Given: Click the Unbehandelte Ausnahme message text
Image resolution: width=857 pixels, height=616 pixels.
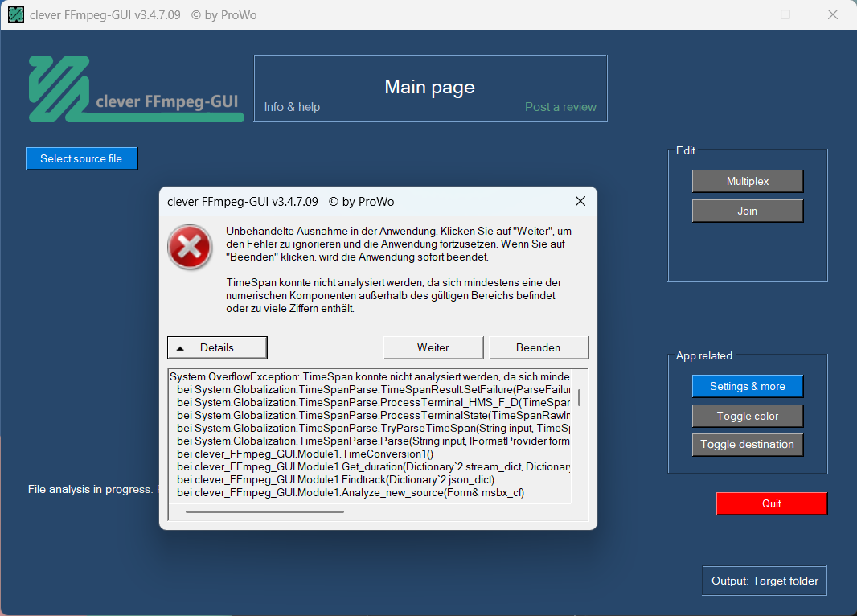Looking at the screenshot, I should click(x=399, y=244).
